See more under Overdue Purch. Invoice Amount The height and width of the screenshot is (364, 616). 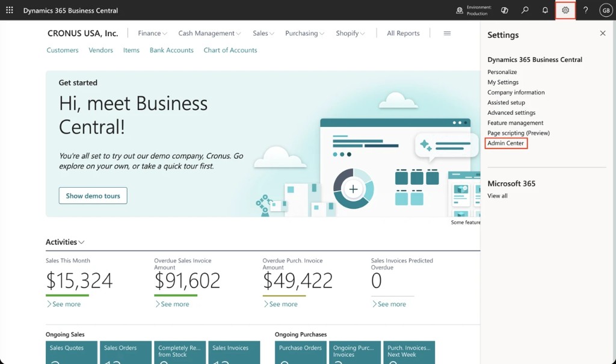point(280,304)
